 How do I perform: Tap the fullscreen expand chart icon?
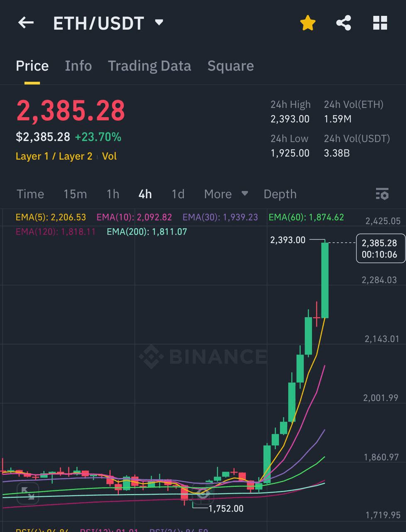coord(28,493)
